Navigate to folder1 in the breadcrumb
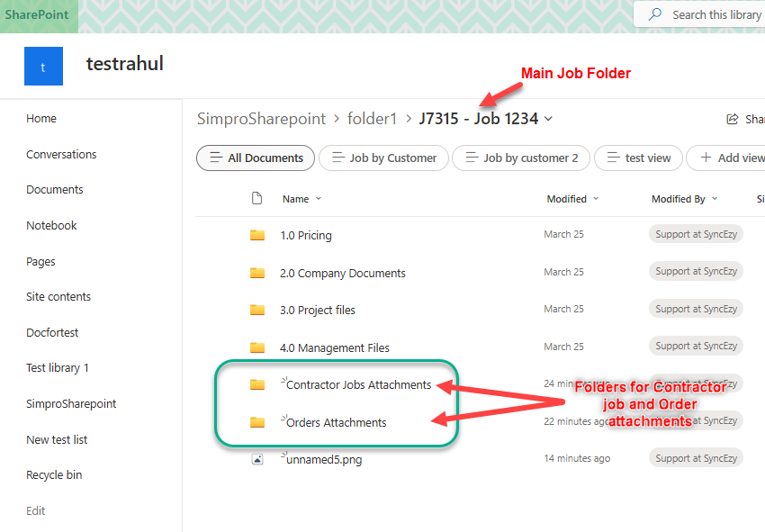The height and width of the screenshot is (532, 765). tap(372, 119)
